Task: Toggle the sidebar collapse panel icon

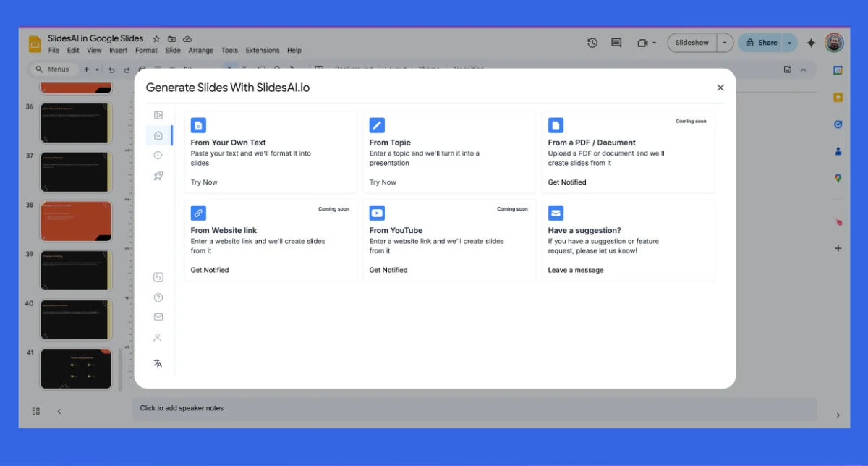Action: [158, 115]
